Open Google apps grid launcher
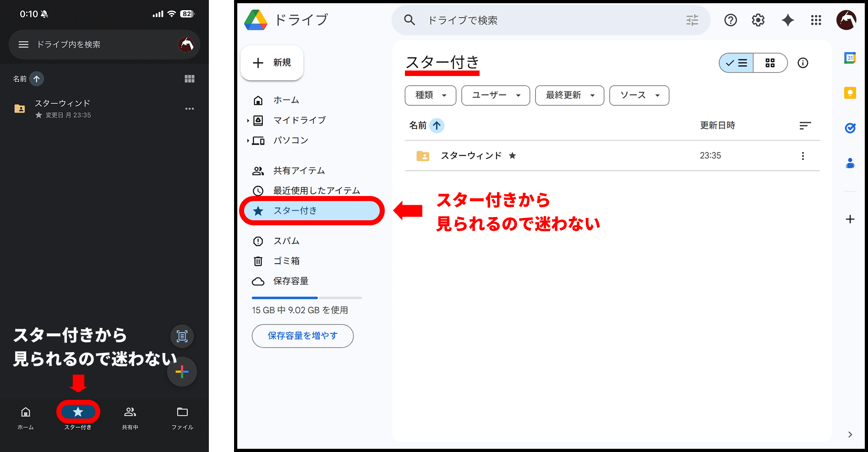 point(816,20)
